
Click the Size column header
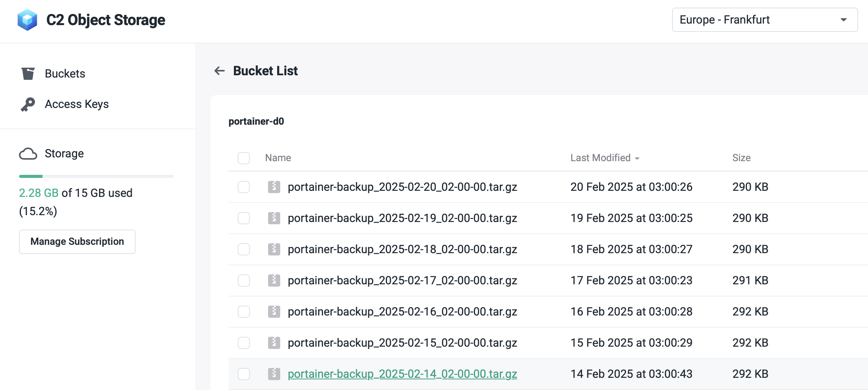click(x=741, y=158)
